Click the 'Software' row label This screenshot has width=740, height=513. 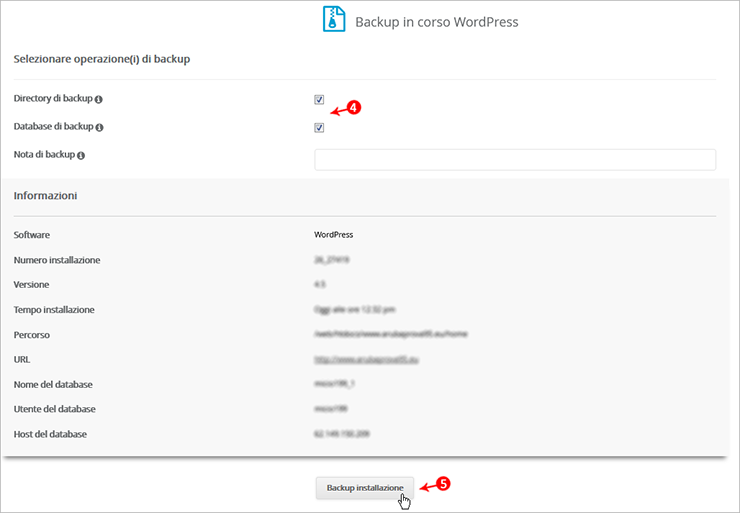click(x=32, y=235)
